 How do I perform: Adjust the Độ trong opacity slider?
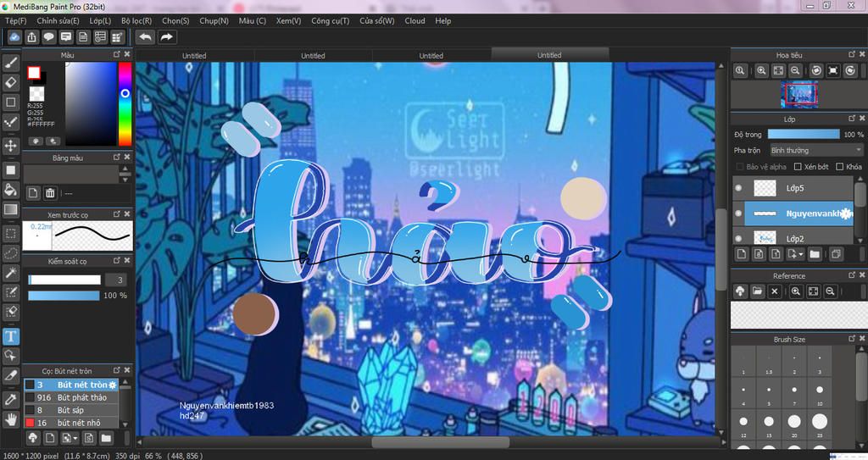(804, 135)
